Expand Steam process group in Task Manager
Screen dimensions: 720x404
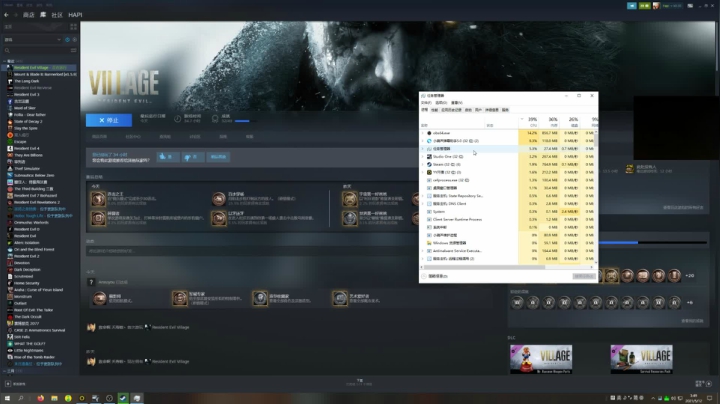coord(423,164)
